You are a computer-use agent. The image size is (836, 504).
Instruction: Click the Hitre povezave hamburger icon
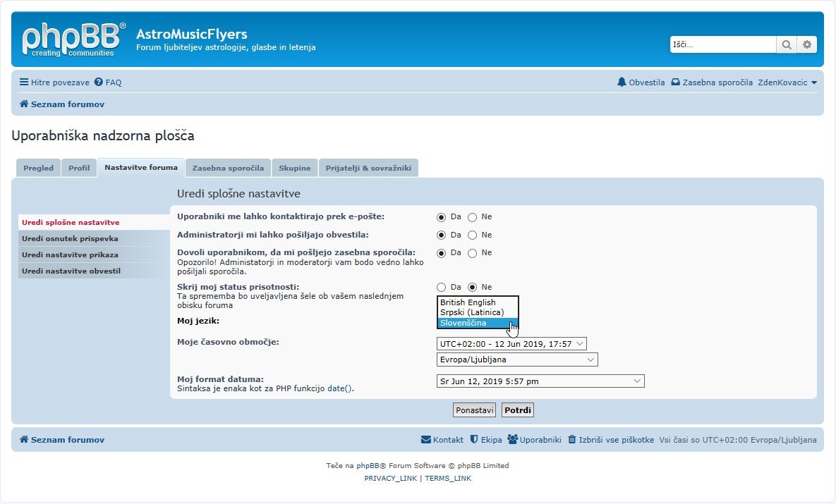(24, 82)
